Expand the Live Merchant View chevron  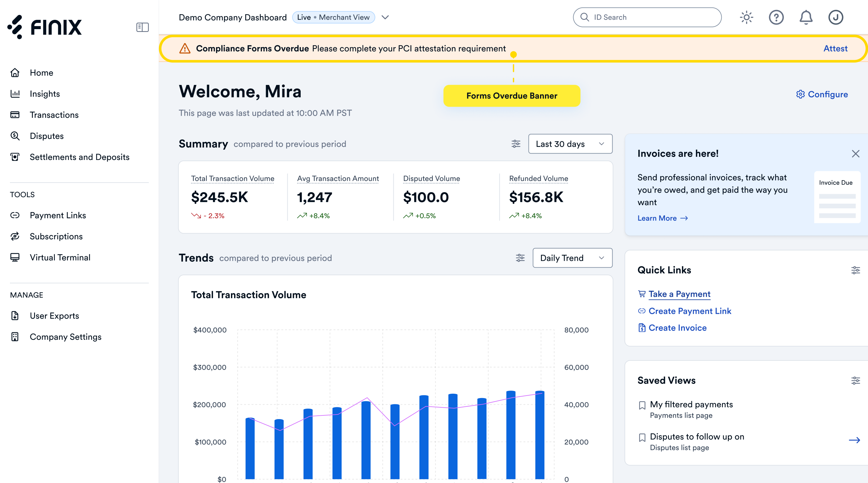385,17
